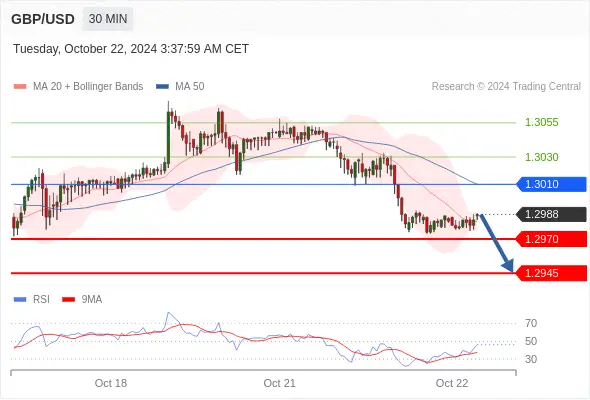Click the red 1.2970 support price tag
The width and height of the screenshot is (590, 400).
tap(552, 239)
